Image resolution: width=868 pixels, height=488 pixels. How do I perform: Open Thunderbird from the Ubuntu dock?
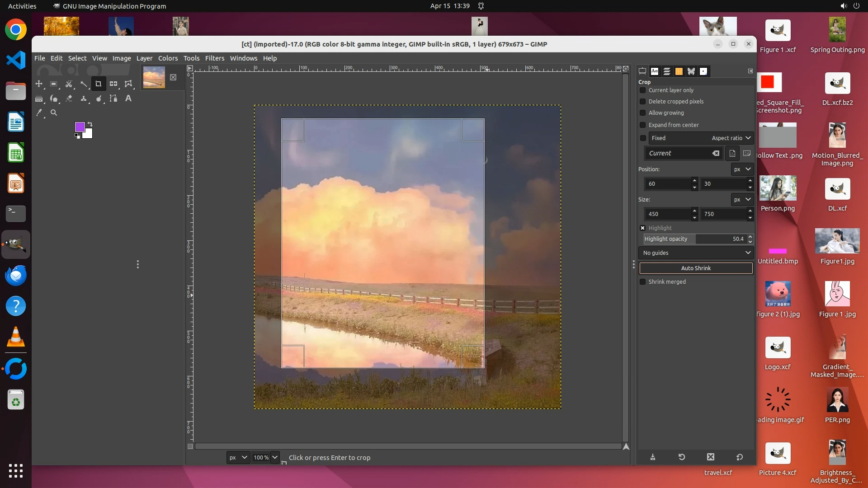pyautogui.click(x=16, y=276)
